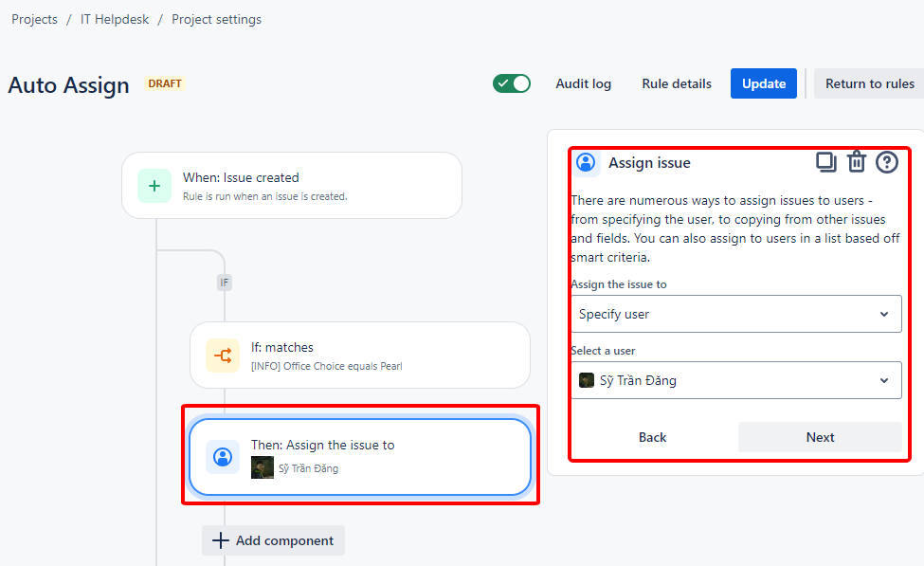Click the orange If condition icon
Viewport: 924px width, 566px height.
(x=223, y=356)
